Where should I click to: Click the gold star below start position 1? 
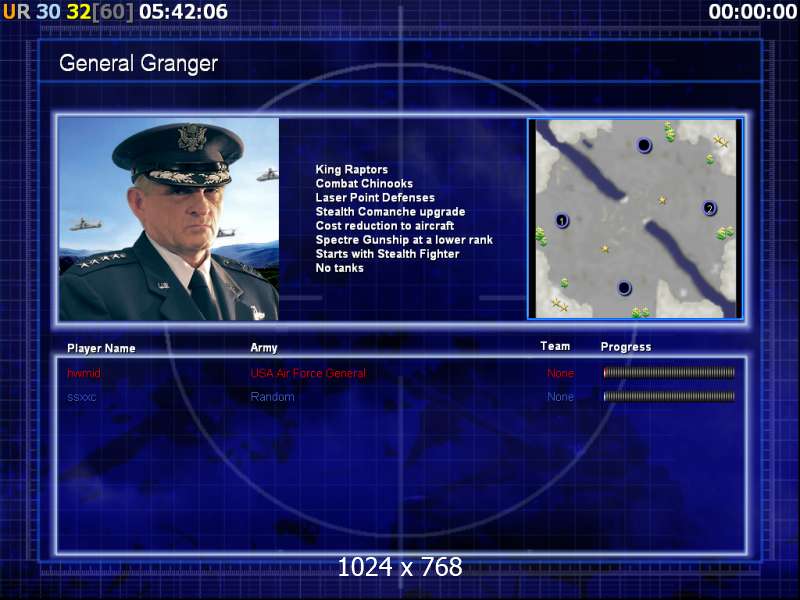point(605,249)
